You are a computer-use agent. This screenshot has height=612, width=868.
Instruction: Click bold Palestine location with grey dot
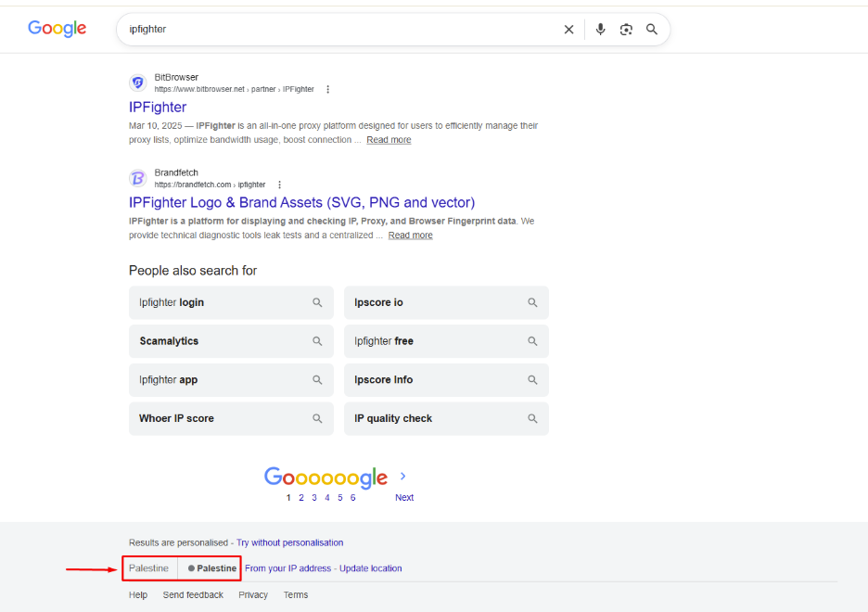(212, 568)
